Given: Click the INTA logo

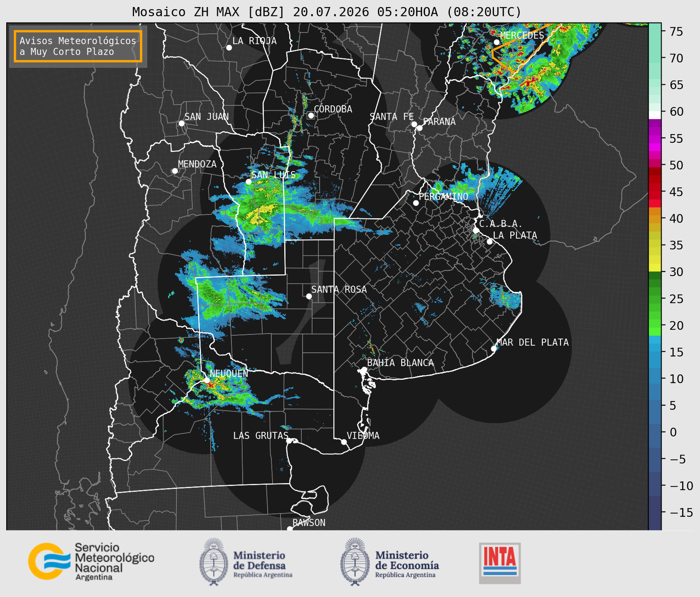Looking at the screenshot, I should tap(500, 563).
